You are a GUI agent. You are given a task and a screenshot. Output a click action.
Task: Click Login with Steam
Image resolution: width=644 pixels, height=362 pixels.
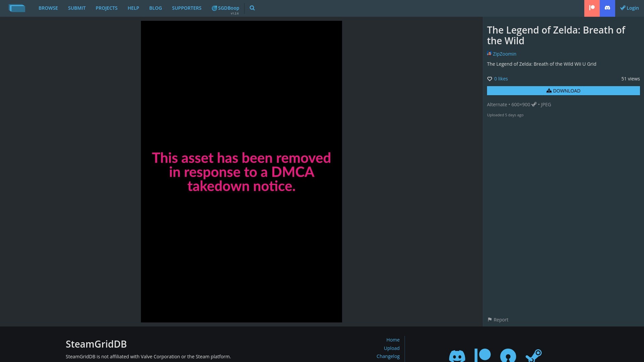pyautogui.click(x=630, y=8)
